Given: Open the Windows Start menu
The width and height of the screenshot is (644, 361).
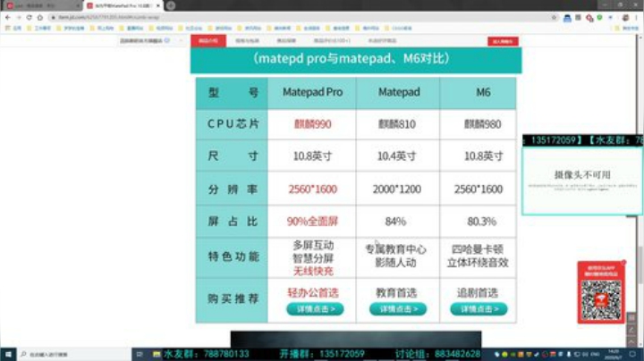Looking at the screenshot, I should (8, 355).
